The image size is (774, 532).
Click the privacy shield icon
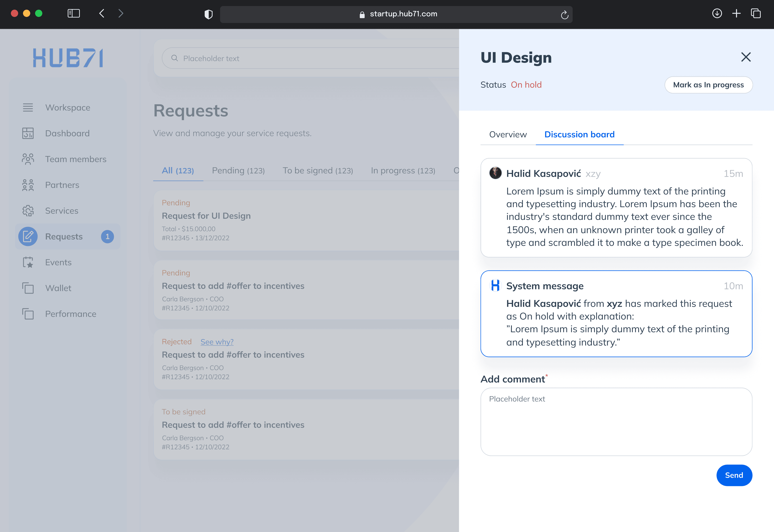[x=208, y=14]
